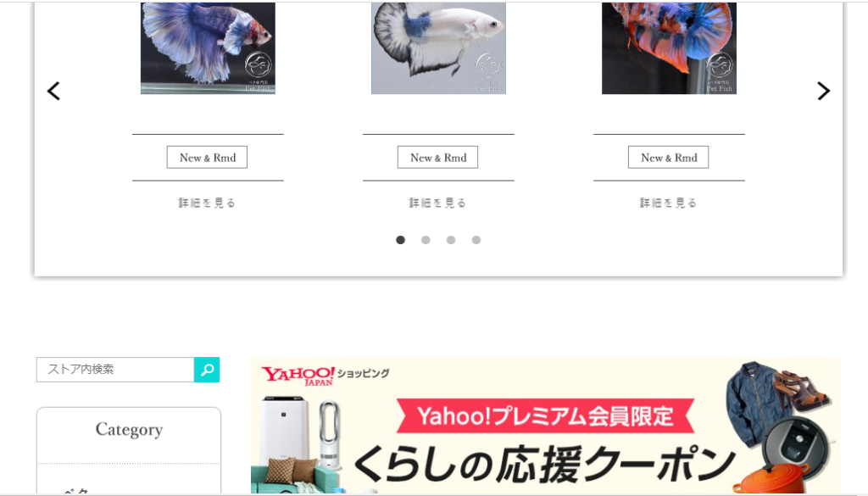Open the Yahoo プレミアム会員限定 coupon banner
The image size is (868, 496).
point(545,425)
